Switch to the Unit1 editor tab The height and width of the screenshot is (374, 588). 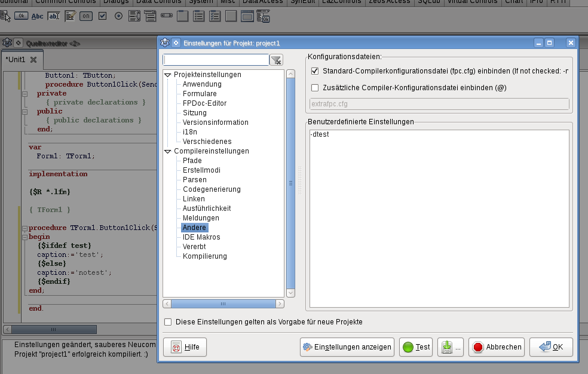coord(16,60)
